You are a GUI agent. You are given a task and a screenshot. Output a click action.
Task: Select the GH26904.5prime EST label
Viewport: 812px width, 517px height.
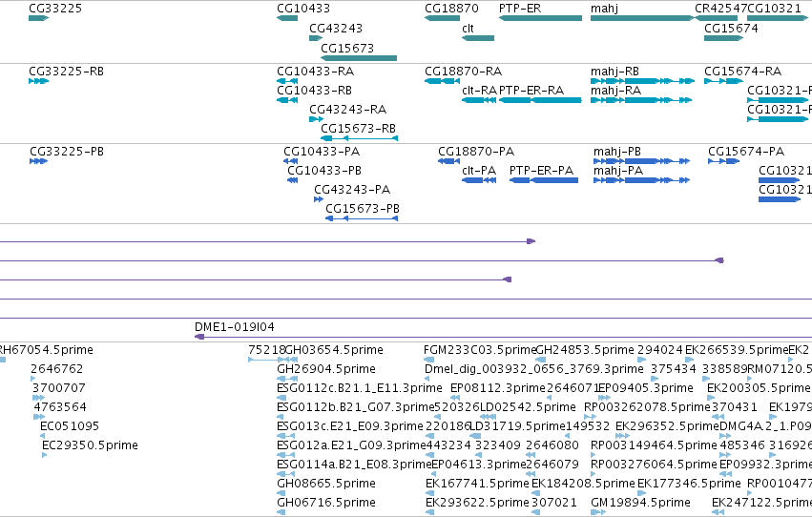pos(326,369)
